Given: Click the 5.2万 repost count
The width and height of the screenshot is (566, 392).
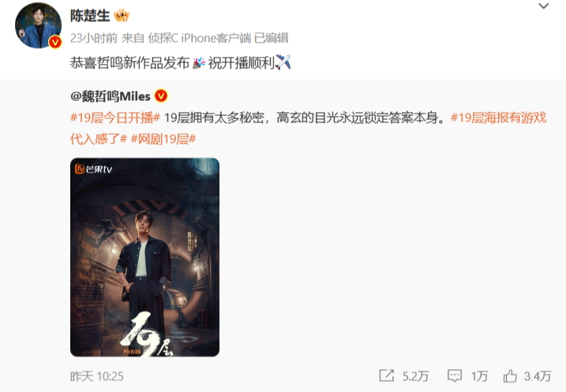Looking at the screenshot, I should pos(415,376).
